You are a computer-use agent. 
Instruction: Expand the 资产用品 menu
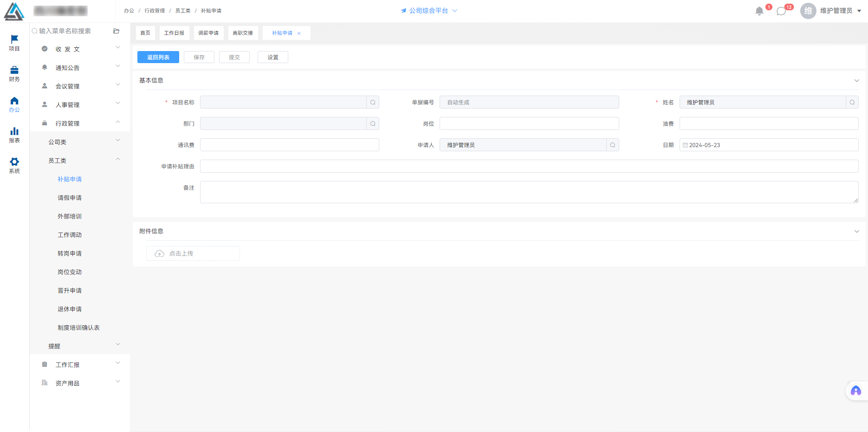(x=79, y=383)
